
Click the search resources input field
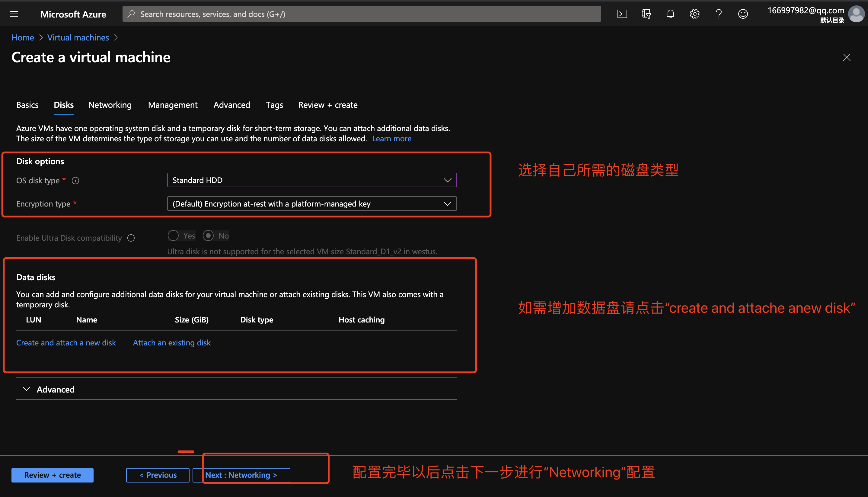pos(362,14)
